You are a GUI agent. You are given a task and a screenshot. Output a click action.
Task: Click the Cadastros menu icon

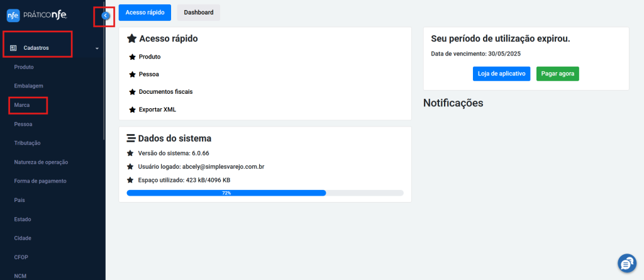point(13,48)
